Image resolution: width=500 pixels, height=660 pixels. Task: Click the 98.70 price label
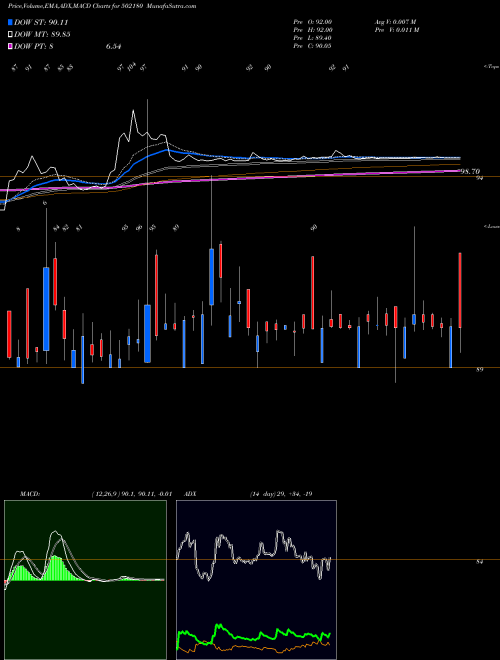[471, 171]
